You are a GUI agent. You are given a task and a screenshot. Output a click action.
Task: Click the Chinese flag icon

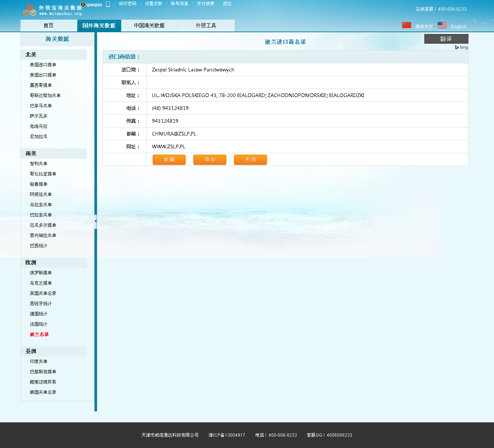pos(406,25)
